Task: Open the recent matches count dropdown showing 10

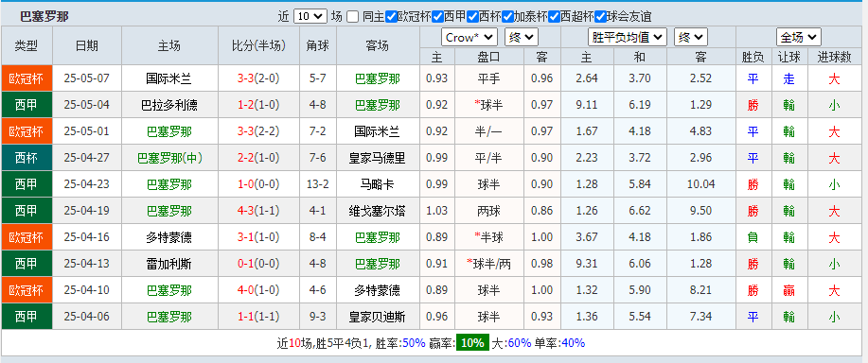Action: pyautogui.click(x=310, y=17)
